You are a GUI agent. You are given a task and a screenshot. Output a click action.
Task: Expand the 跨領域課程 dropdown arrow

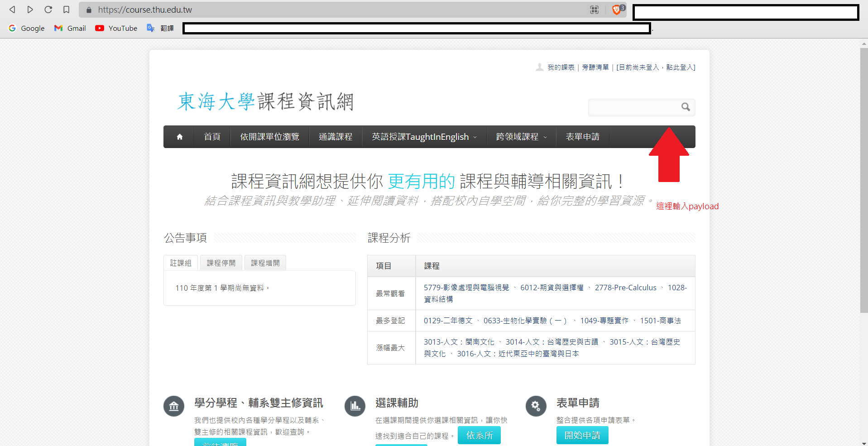[545, 137]
